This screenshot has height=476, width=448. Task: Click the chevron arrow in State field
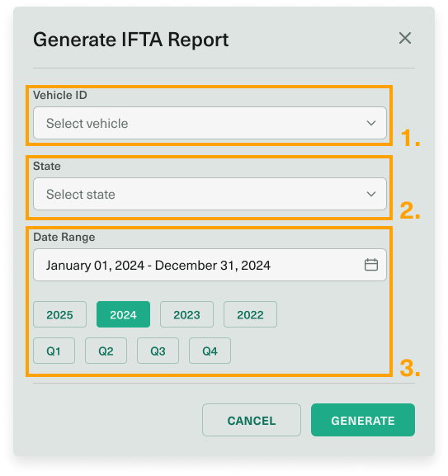371,194
